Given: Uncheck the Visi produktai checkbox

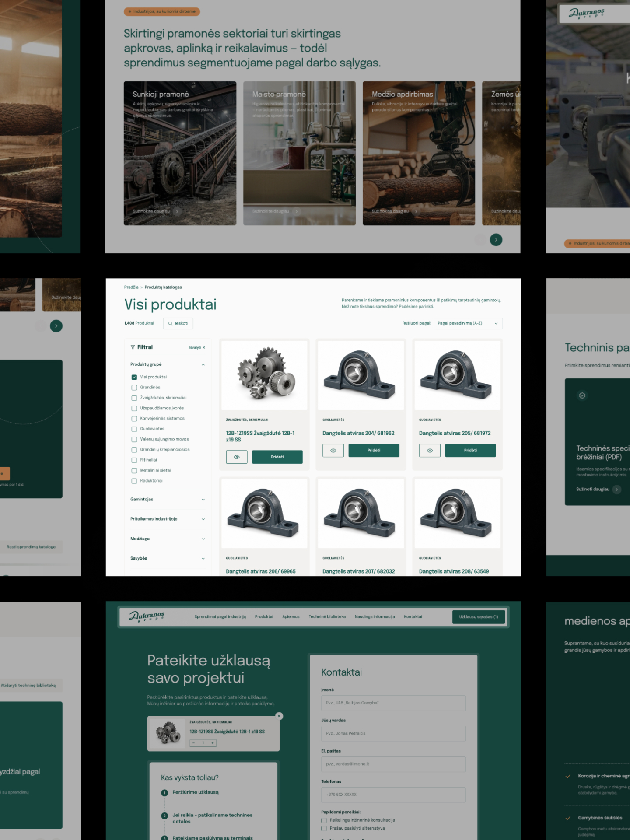Looking at the screenshot, I should (134, 377).
